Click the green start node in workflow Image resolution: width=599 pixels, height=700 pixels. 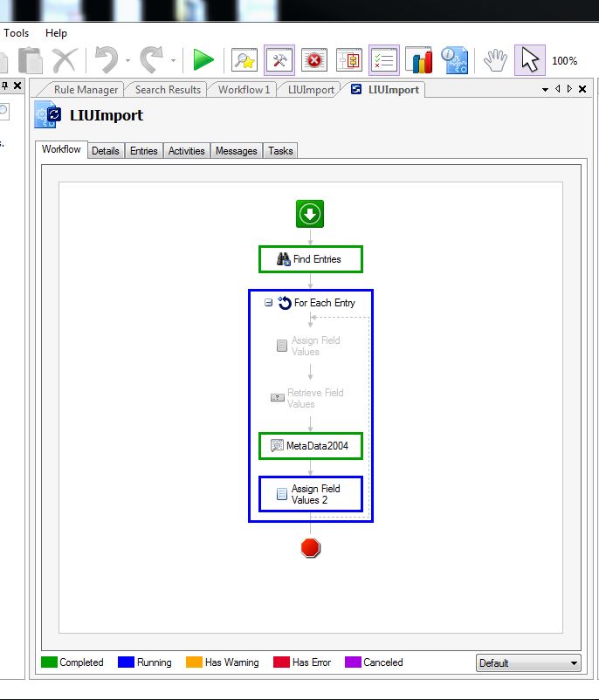(x=310, y=214)
